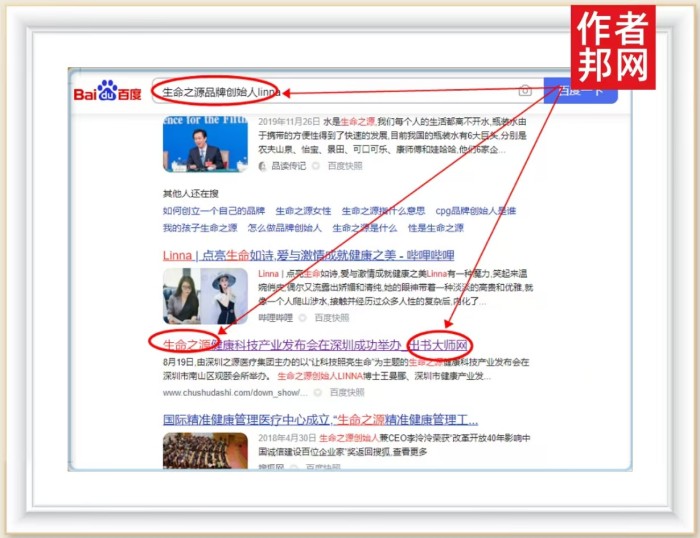This screenshot has height=538, width=700.
Task: Open related search 如何创立一个自己的品牌
Action: [x=214, y=211]
